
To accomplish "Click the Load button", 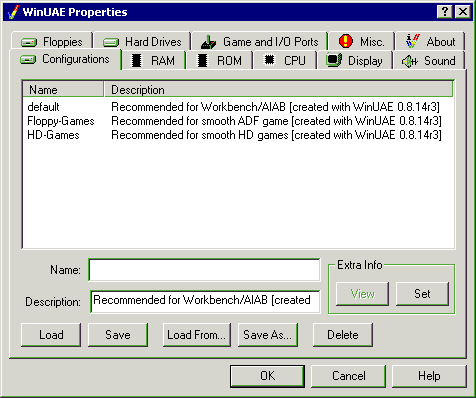I will point(51,335).
